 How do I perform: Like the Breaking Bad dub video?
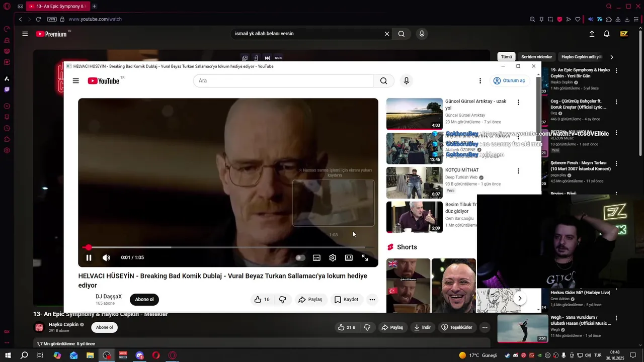pos(262,300)
